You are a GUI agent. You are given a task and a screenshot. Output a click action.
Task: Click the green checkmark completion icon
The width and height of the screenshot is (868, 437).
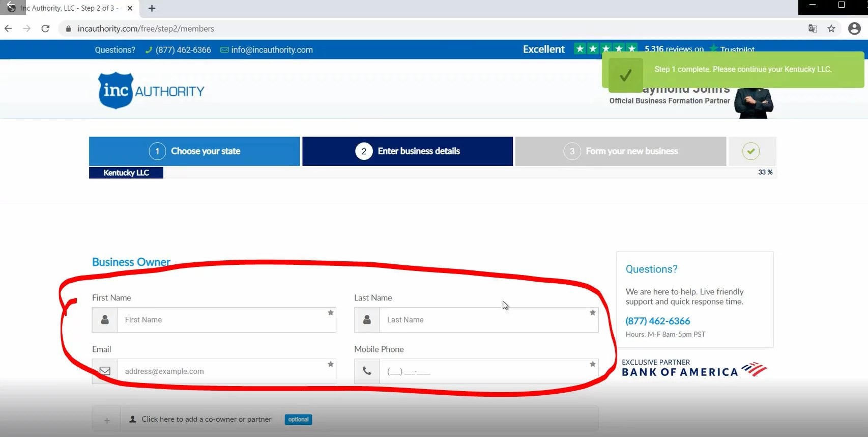pyautogui.click(x=750, y=151)
